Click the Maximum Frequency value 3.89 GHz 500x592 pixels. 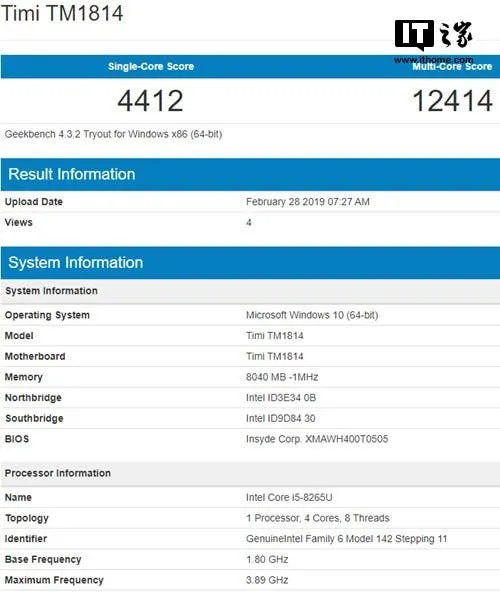pyautogui.click(x=267, y=580)
